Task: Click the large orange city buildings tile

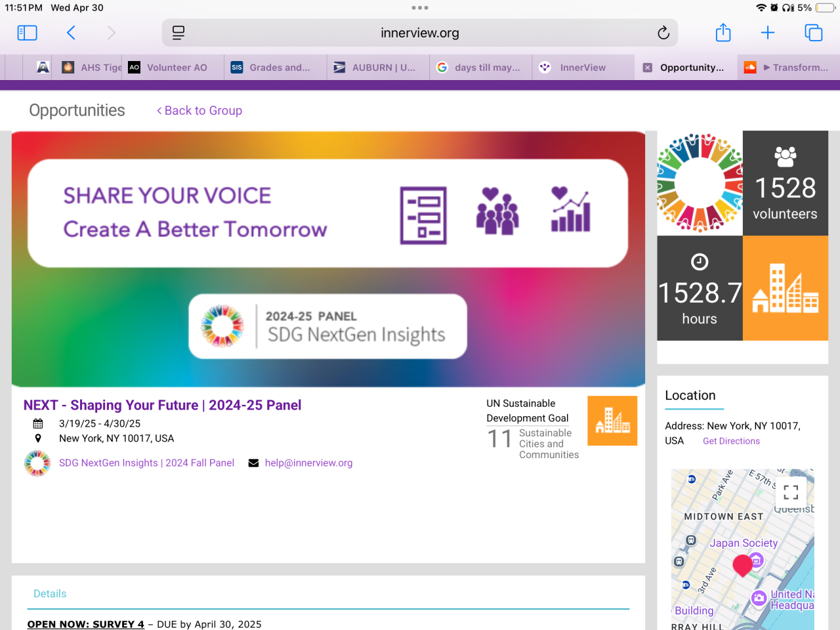Action: click(x=786, y=288)
